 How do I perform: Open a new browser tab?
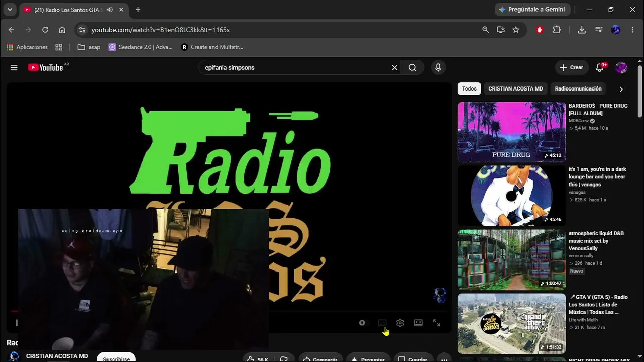(x=138, y=10)
